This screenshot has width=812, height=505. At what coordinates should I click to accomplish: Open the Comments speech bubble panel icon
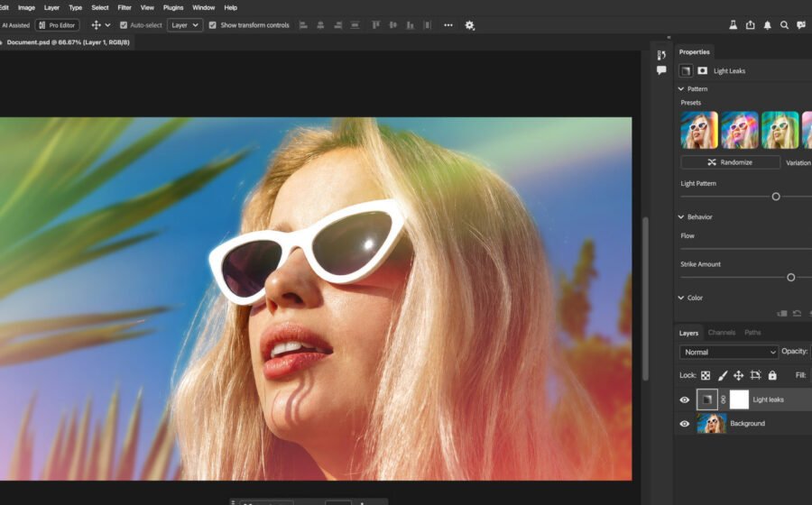click(661, 70)
